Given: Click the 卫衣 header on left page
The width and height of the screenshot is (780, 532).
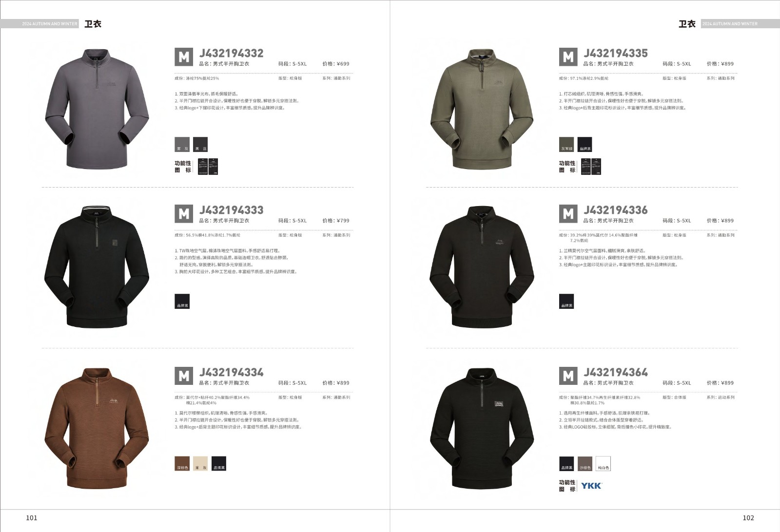Looking at the screenshot, I should point(93,24).
